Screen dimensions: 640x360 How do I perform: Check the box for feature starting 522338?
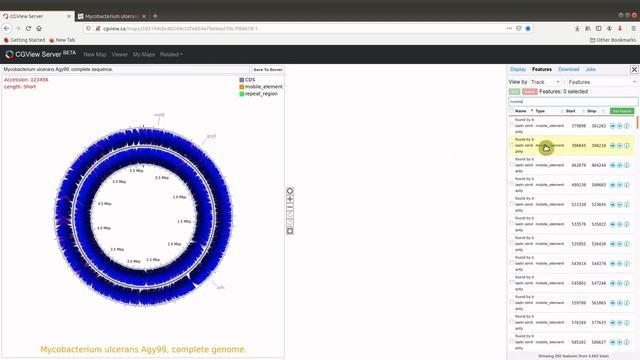pyautogui.click(x=511, y=204)
